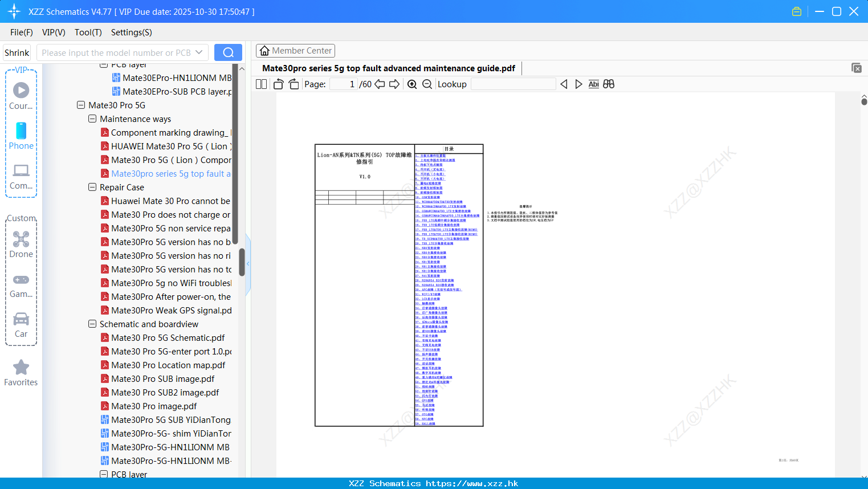Open Mate30EPro-SUB PCB layer file
This screenshot has height=489, width=868.
(172, 92)
